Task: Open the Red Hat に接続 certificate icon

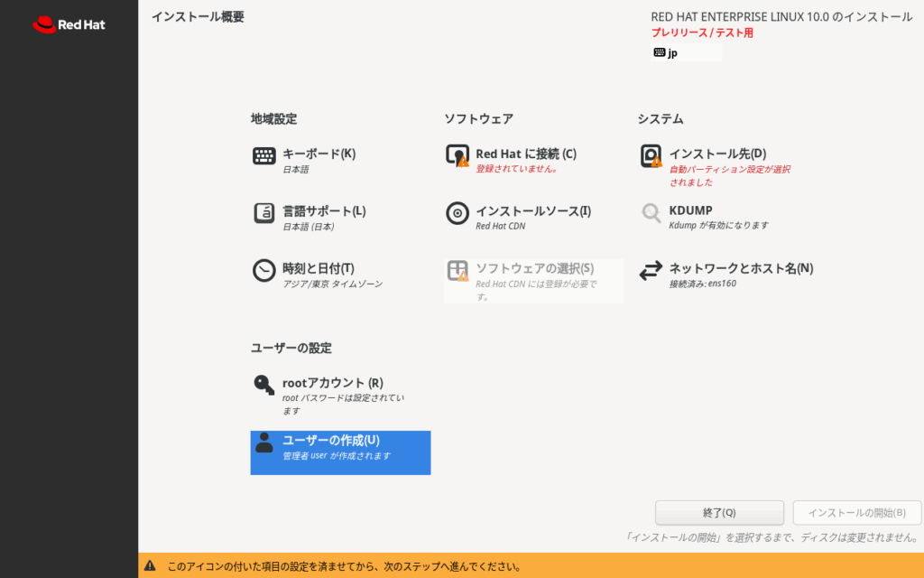Action: pyautogui.click(x=457, y=156)
